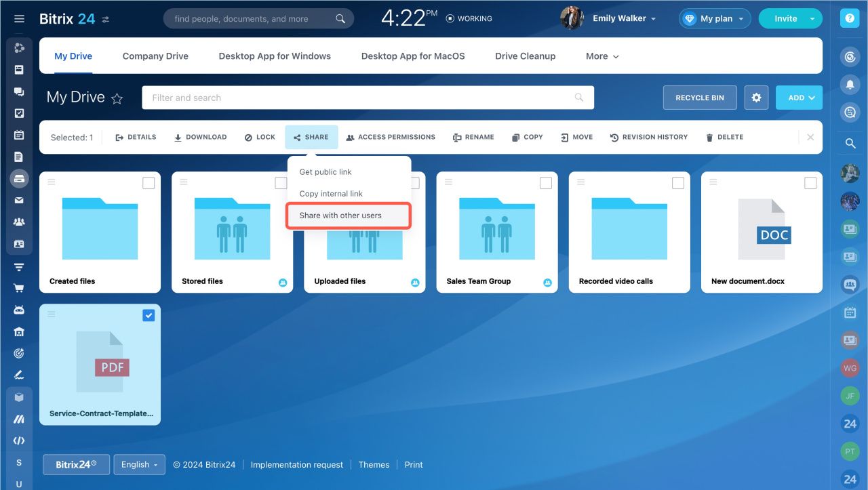This screenshot has height=490, width=868.
Task: Click global find people, documents field
Action: pyautogui.click(x=258, y=19)
